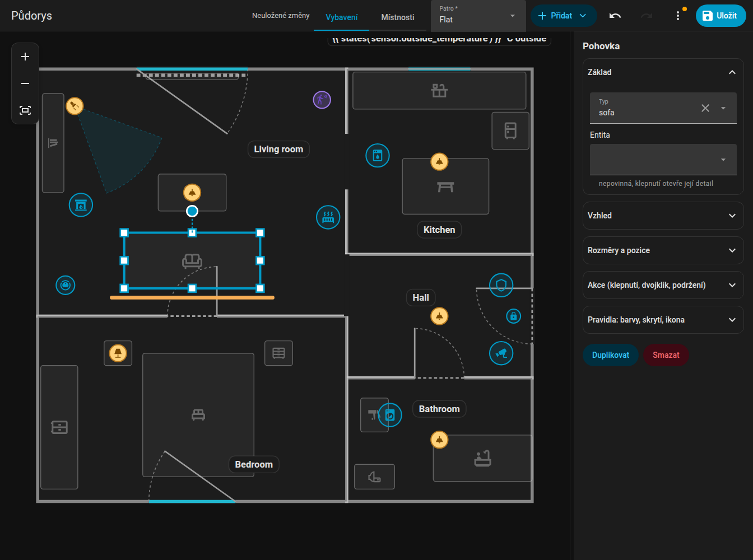Image resolution: width=753 pixels, height=560 pixels.
Task: Click the sofa rotation handle circle
Action: coord(192,211)
